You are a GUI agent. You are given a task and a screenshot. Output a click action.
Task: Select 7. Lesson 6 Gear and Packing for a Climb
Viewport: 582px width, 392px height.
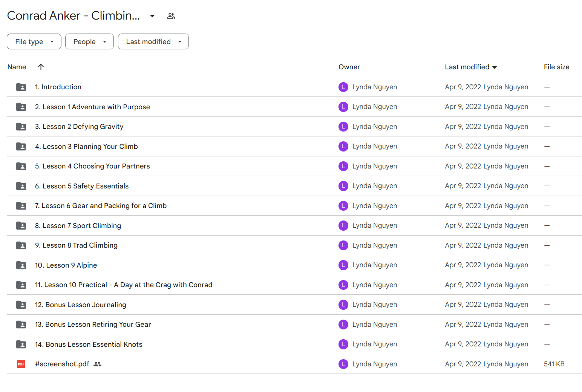click(101, 206)
